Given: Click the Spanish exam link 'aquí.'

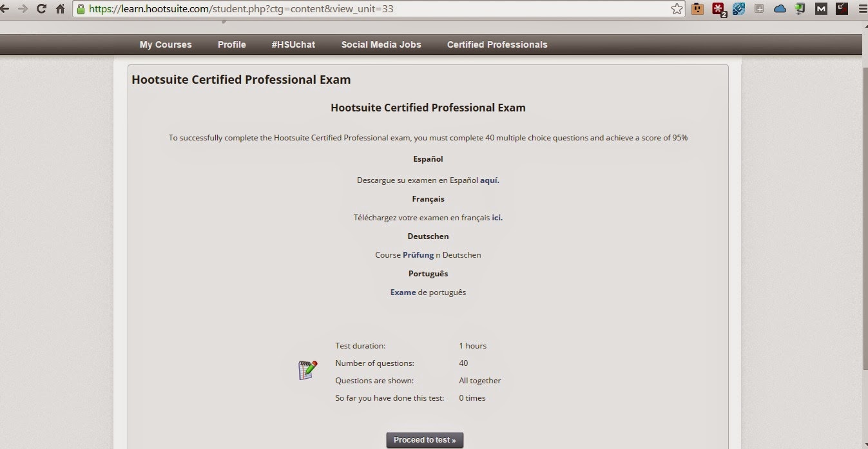Looking at the screenshot, I should coord(490,180).
